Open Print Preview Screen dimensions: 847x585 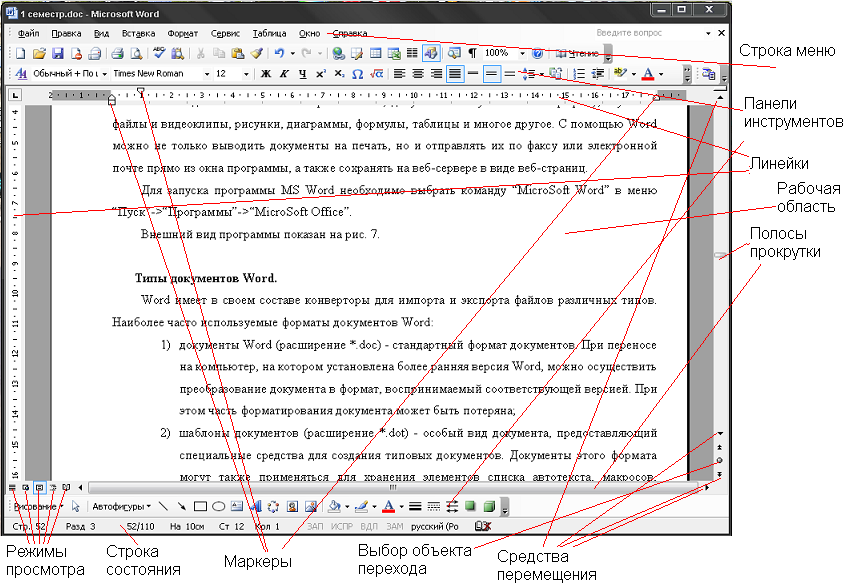(x=136, y=53)
